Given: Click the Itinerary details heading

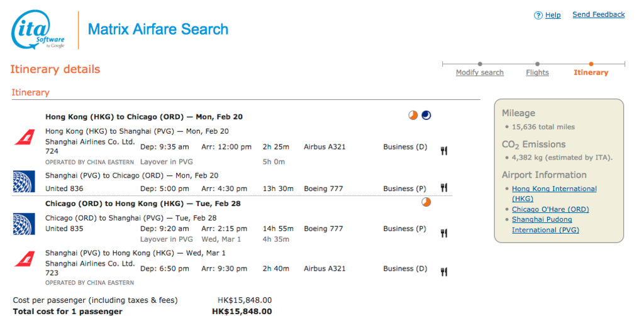Looking at the screenshot, I should pos(55,69).
